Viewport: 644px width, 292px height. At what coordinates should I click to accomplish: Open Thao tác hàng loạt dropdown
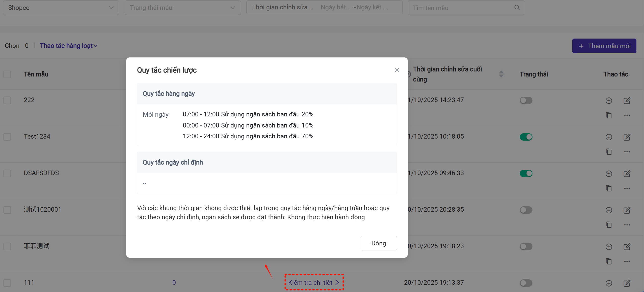point(68,46)
